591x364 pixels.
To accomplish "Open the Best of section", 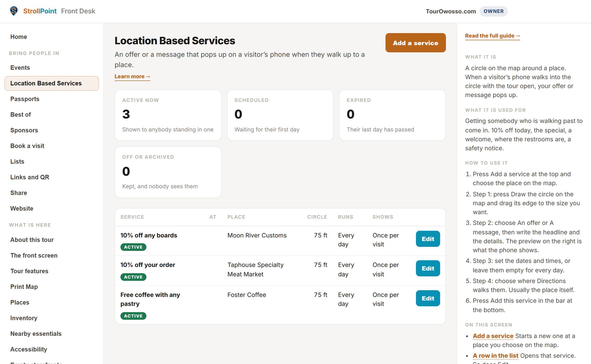I will point(20,114).
